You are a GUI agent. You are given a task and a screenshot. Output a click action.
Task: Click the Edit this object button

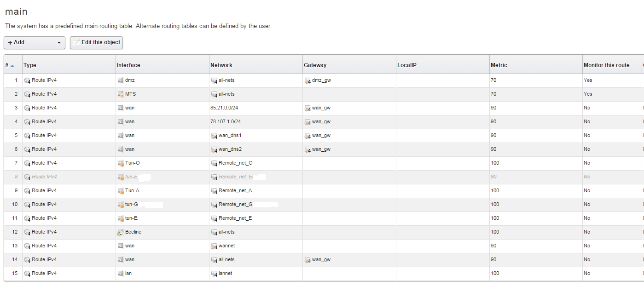pos(97,42)
